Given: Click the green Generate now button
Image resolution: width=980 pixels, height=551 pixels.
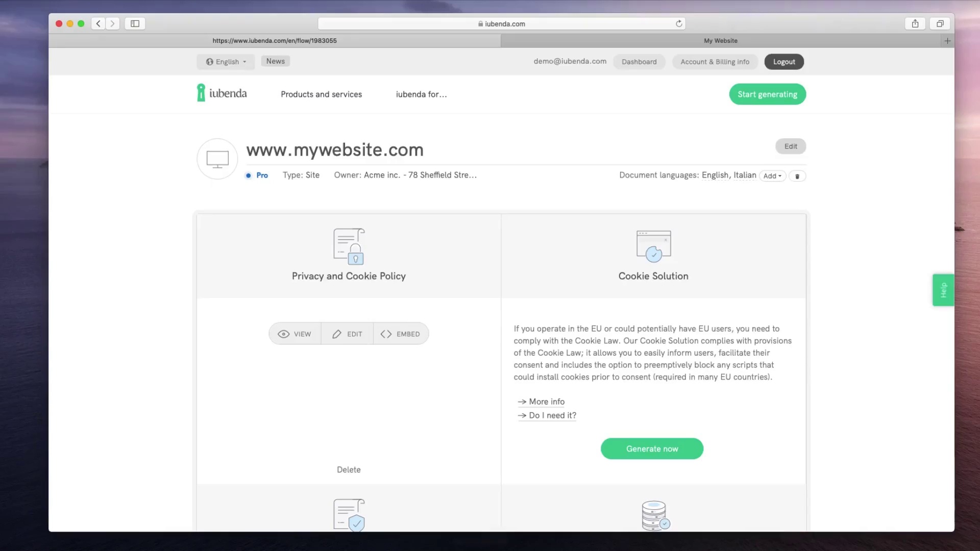Looking at the screenshot, I should 652,449.
